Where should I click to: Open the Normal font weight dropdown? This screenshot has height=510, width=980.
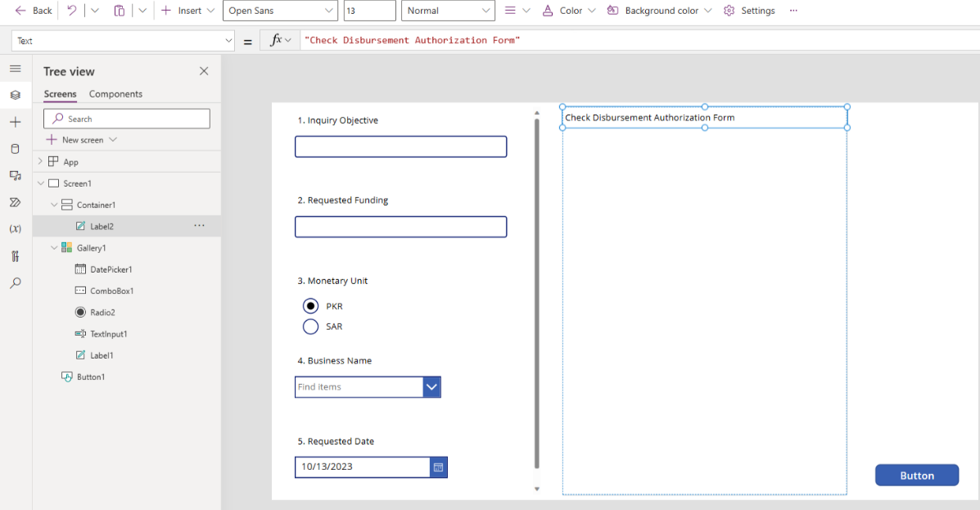pos(448,11)
